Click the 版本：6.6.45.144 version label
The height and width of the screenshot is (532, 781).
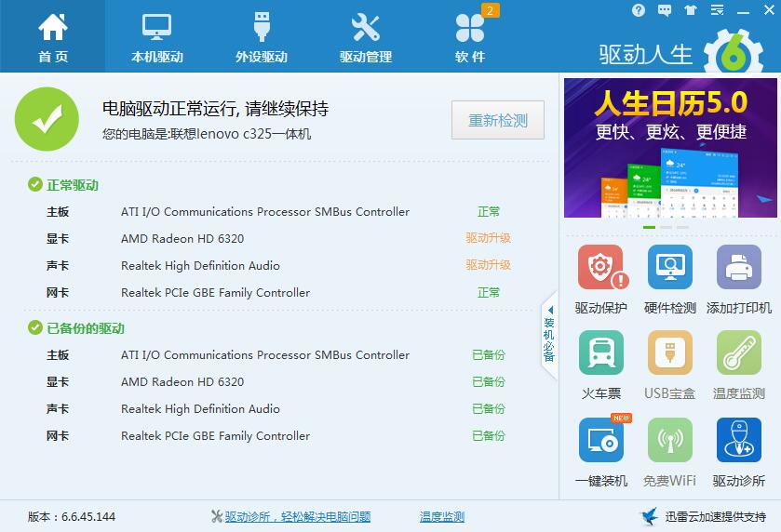tap(72, 516)
